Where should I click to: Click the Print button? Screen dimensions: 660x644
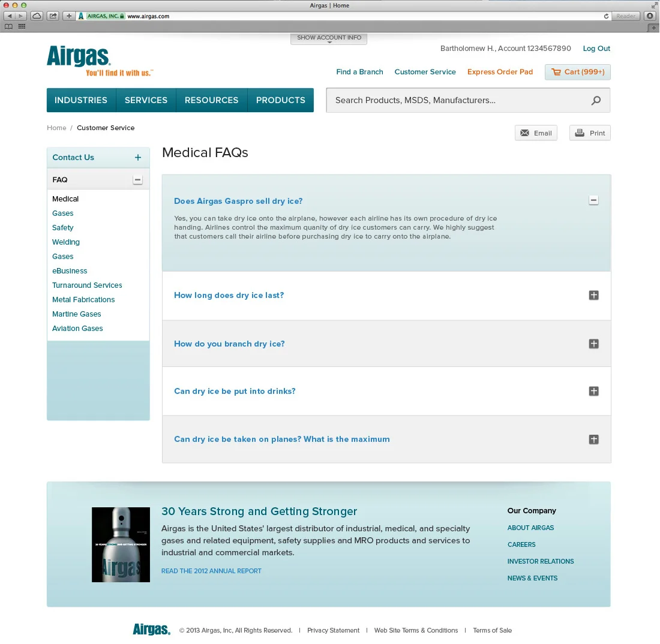coord(590,133)
